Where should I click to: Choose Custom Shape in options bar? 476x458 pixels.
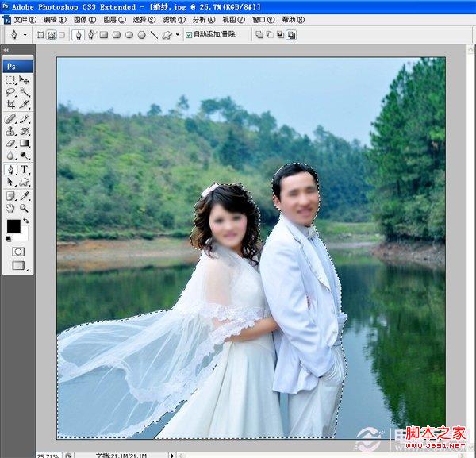[167, 35]
